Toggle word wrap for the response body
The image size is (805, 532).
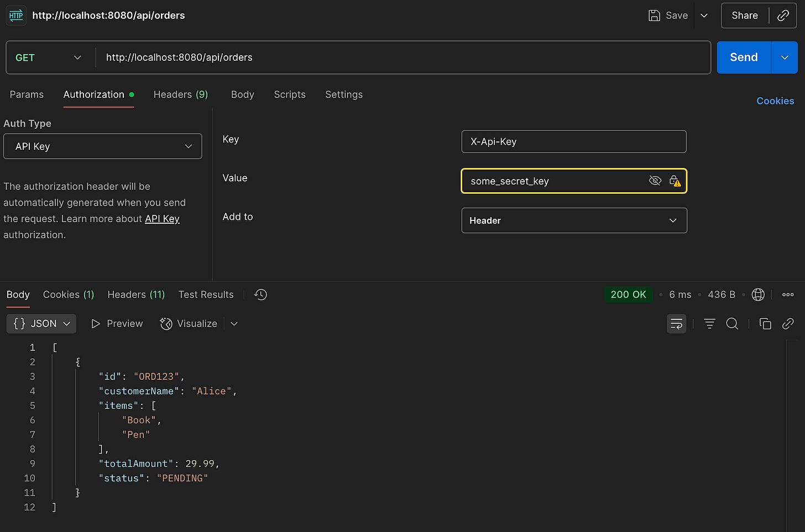676,324
